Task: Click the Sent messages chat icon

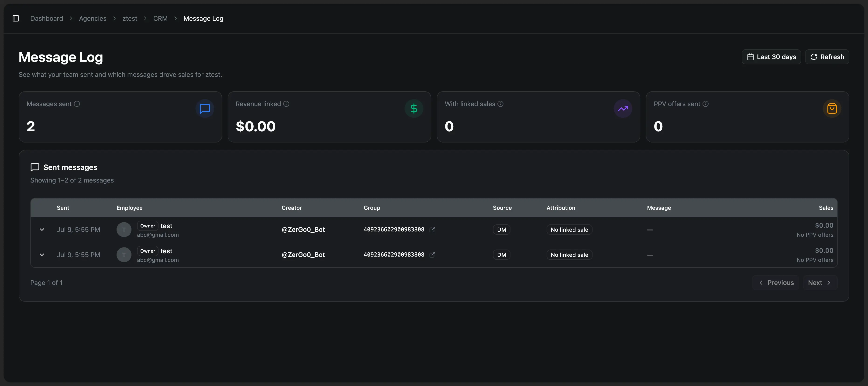Action: [x=35, y=167]
